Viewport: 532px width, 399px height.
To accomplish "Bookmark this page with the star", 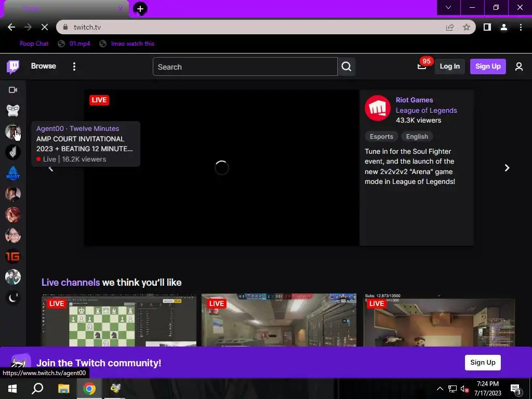I will click(x=467, y=27).
